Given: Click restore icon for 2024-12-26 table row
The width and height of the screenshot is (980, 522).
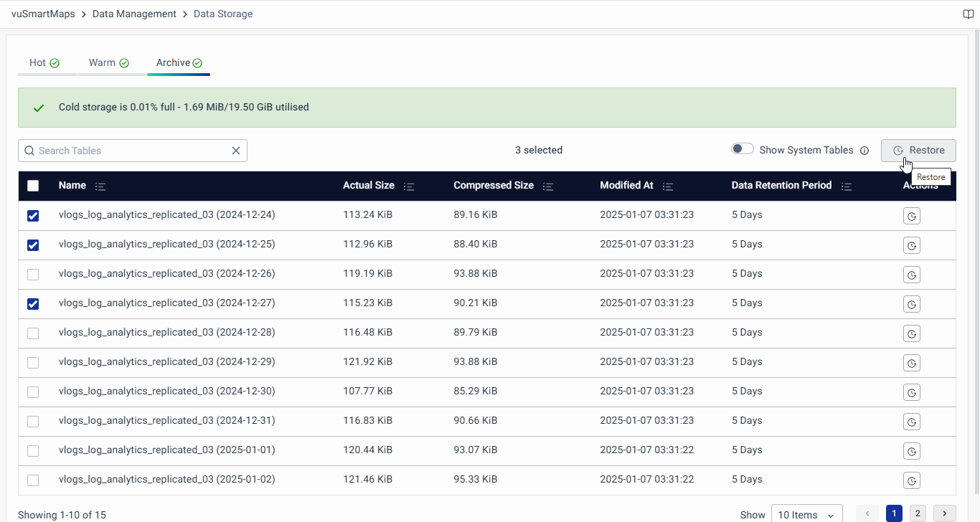Looking at the screenshot, I should pos(911,275).
